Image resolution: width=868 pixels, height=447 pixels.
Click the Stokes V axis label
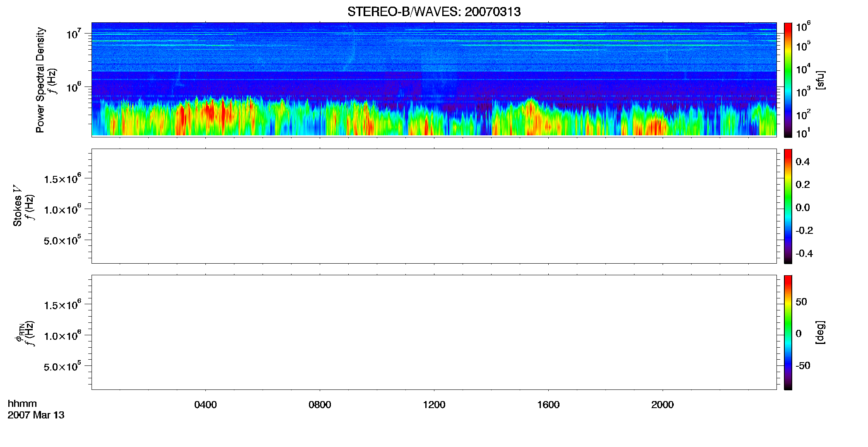pyautogui.click(x=17, y=206)
